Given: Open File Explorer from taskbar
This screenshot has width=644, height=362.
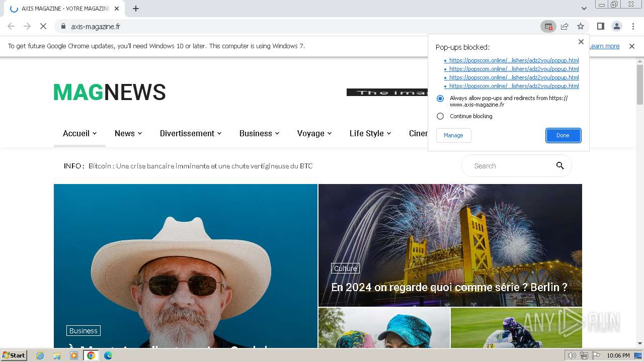Looking at the screenshot, I should pyautogui.click(x=57, y=355).
